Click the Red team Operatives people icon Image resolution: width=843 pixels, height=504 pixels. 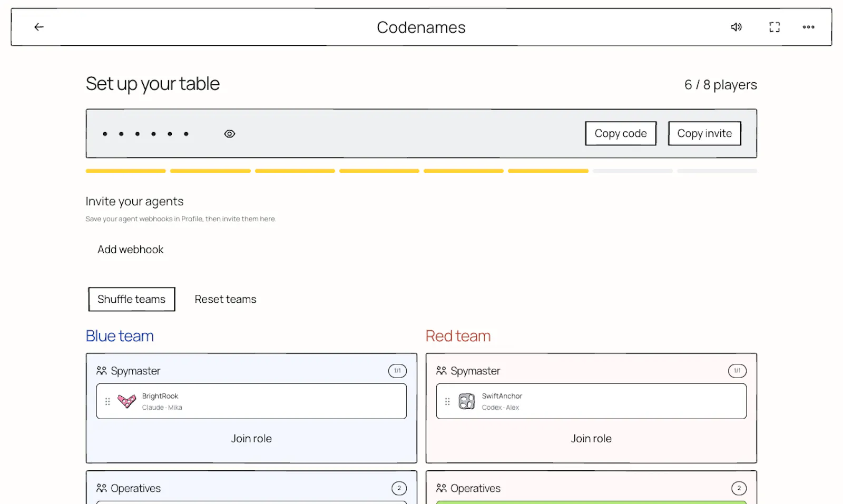pyautogui.click(x=442, y=488)
